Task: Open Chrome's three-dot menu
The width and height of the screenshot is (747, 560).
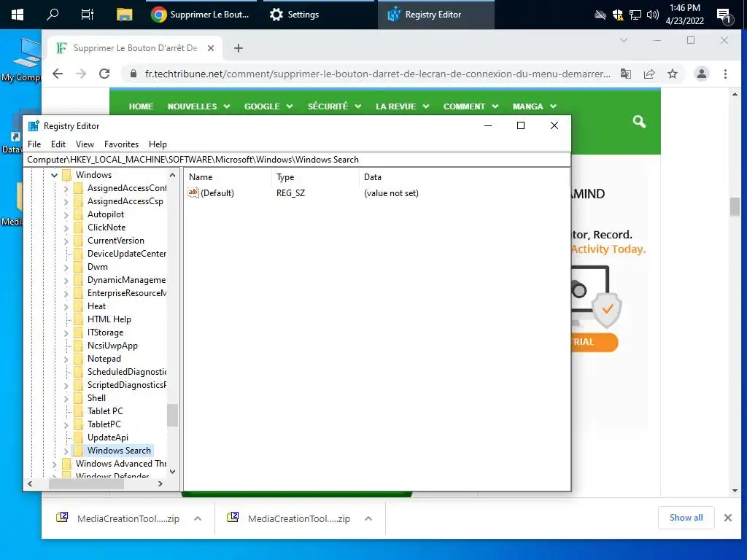Action: tap(725, 74)
